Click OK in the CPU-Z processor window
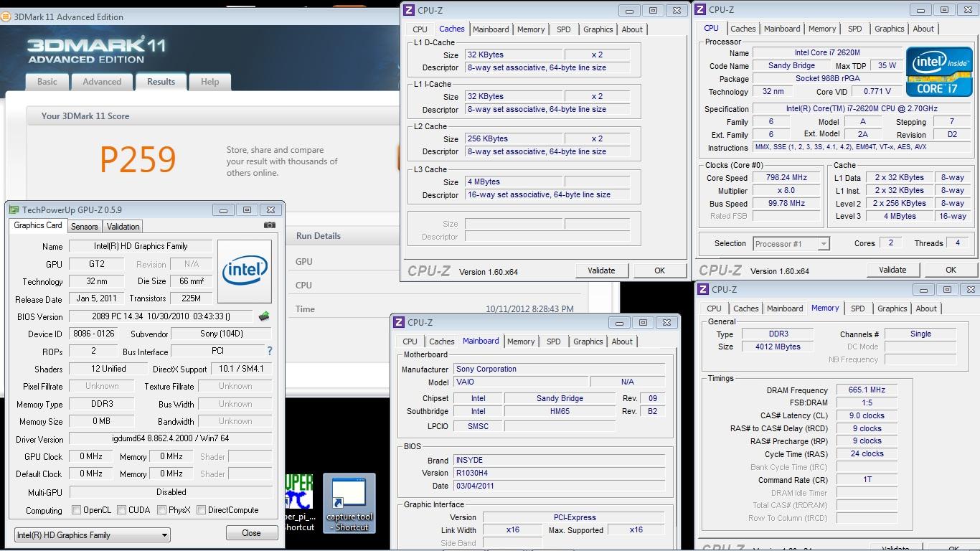980x551 pixels. pyautogui.click(x=951, y=270)
